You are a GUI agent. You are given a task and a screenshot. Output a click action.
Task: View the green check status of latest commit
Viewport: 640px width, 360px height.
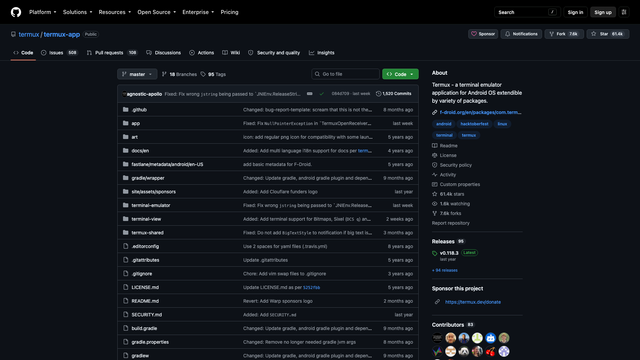click(322, 94)
